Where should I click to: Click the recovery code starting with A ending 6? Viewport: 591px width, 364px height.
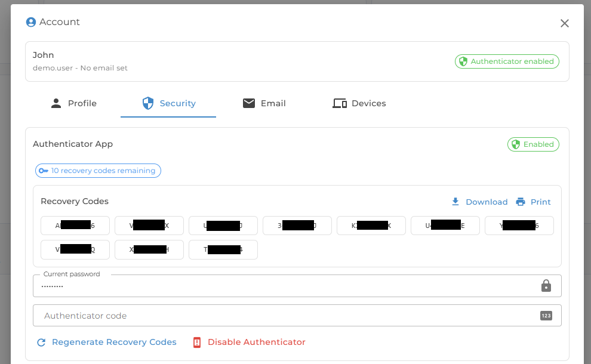(75, 226)
